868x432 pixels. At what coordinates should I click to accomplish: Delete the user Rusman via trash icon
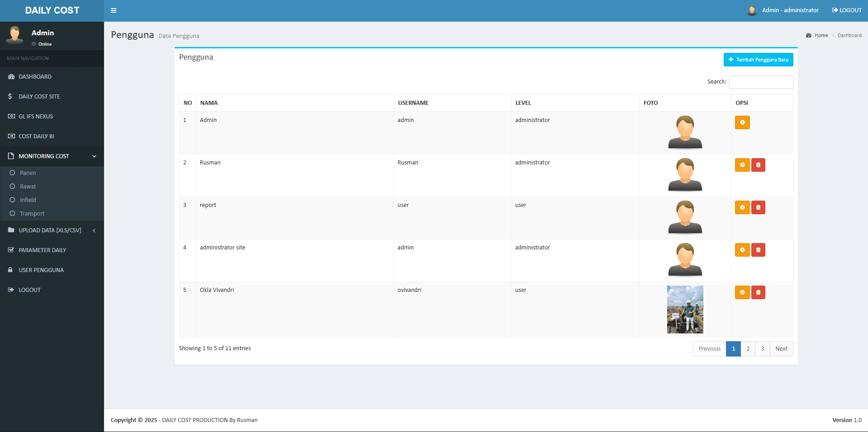[x=758, y=165]
